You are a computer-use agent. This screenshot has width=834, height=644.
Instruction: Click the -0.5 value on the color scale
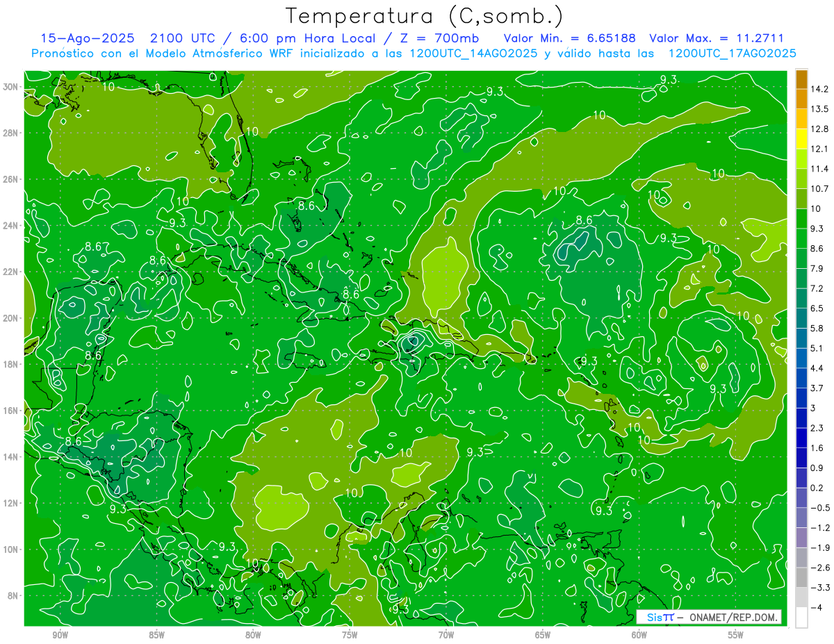[819, 508]
